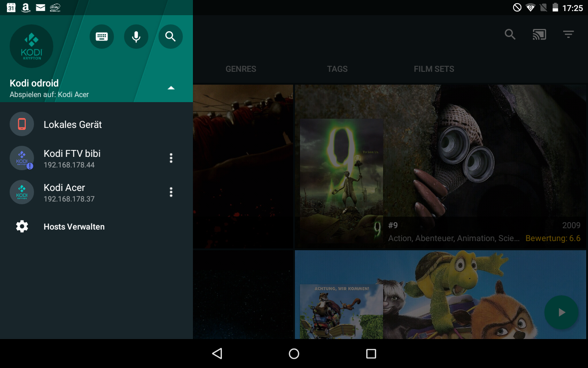The image size is (588, 368).
Task: Open the calendar notification icon
Action: pos(11,7)
